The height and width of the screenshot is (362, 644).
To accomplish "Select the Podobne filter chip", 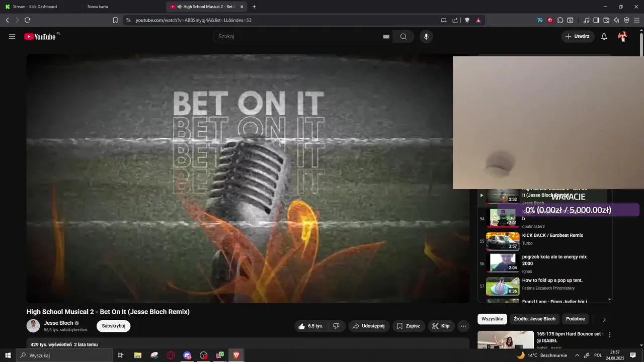I will pyautogui.click(x=576, y=319).
